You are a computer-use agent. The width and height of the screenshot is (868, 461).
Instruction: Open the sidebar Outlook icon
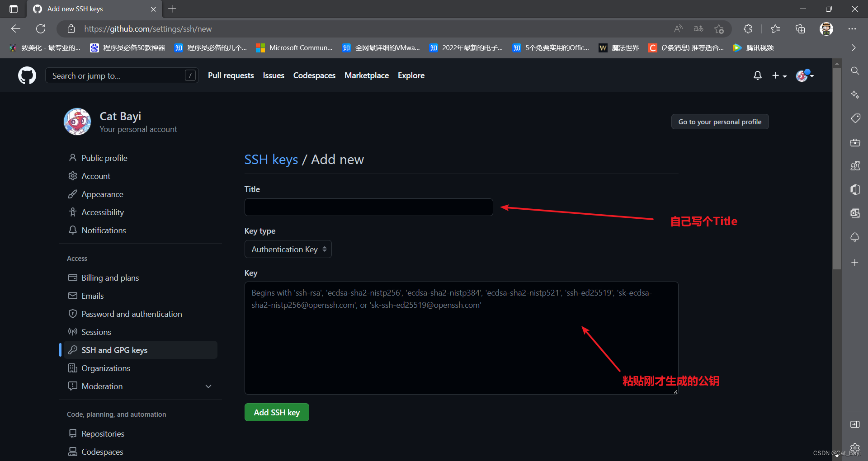(855, 213)
